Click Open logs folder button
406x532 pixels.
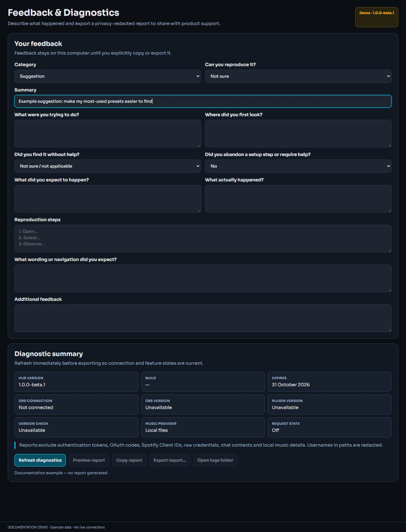[x=215, y=460]
